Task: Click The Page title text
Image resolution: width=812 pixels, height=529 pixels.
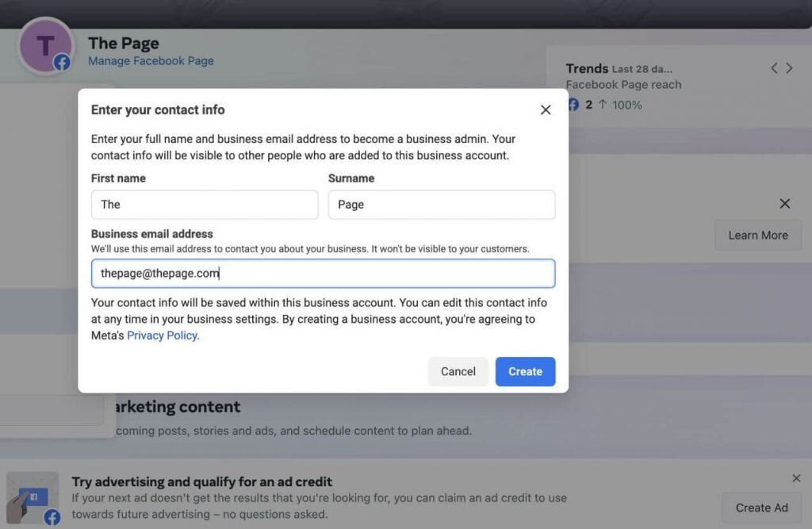Action: (x=123, y=43)
